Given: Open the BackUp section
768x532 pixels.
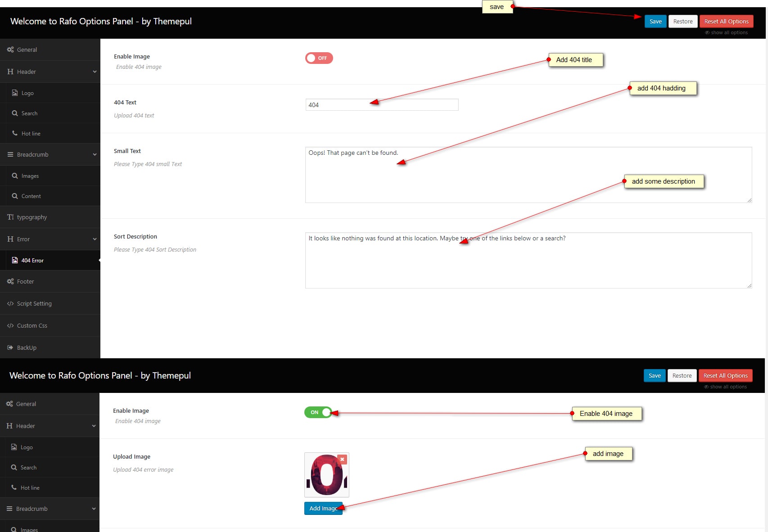Looking at the screenshot, I should tap(50, 347).
